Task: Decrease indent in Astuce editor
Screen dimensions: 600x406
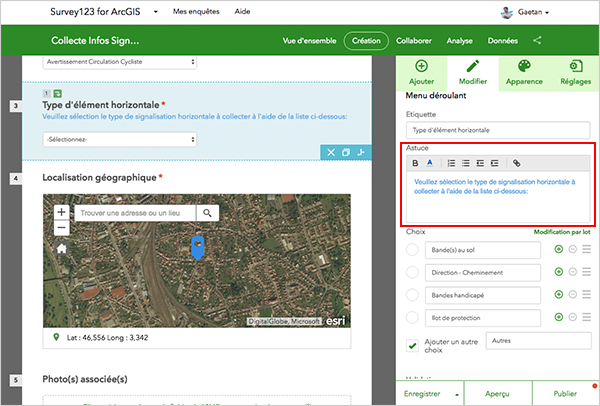Action: coord(480,163)
